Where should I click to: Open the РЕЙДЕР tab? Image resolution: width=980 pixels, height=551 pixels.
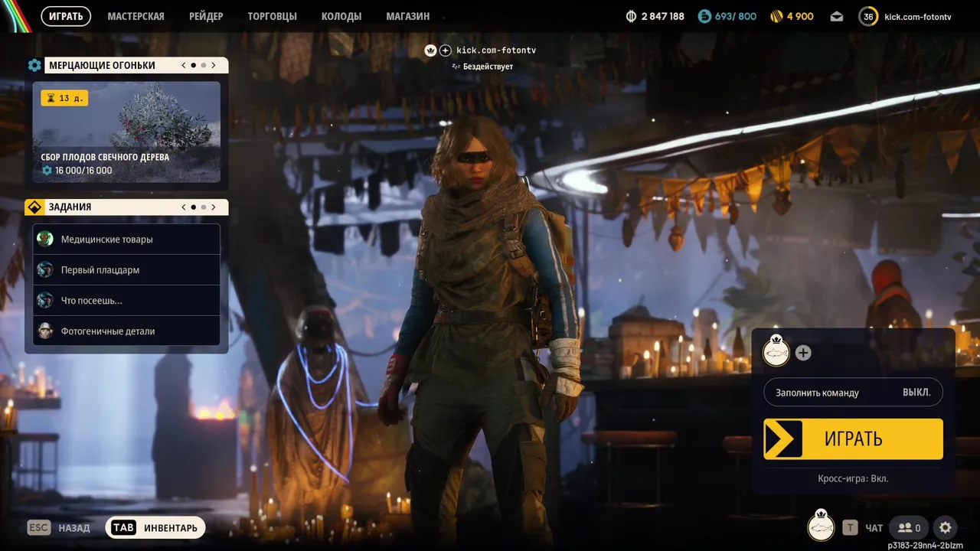pyautogui.click(x=206, y=16)
